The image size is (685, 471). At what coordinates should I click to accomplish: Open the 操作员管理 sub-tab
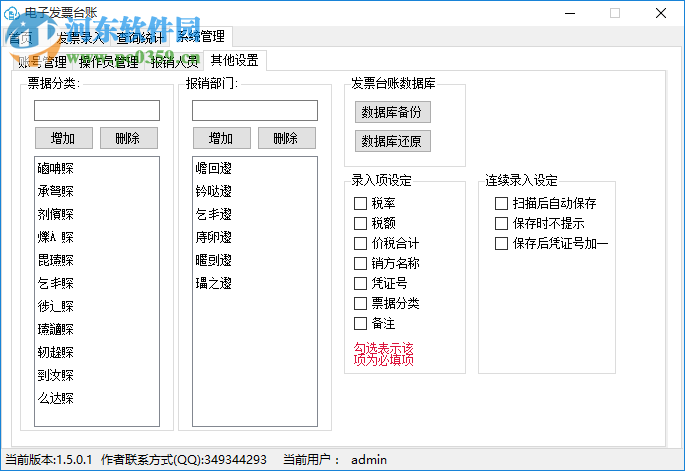tap(109, 62)
